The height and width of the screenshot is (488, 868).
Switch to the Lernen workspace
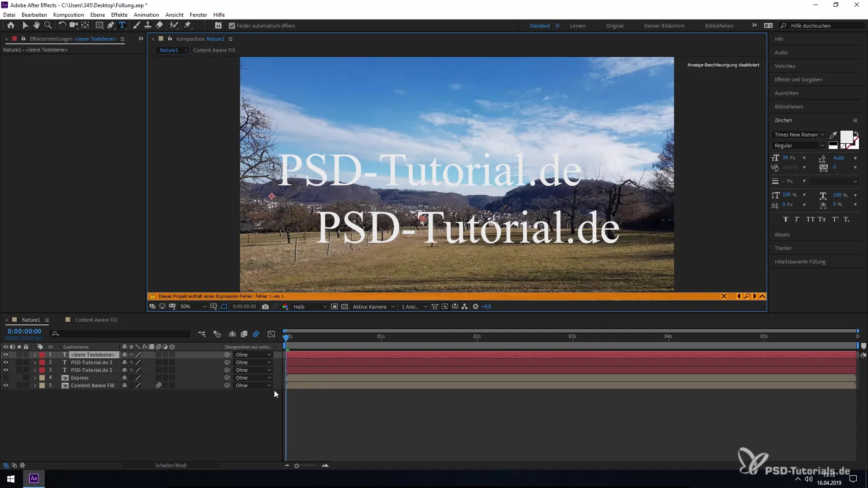[578, 26]
